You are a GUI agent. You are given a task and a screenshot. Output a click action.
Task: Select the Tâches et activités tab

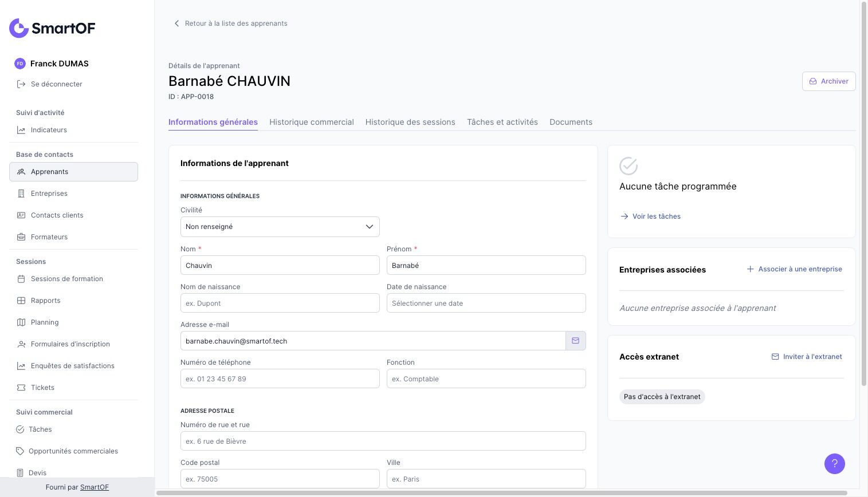point(502,122)
